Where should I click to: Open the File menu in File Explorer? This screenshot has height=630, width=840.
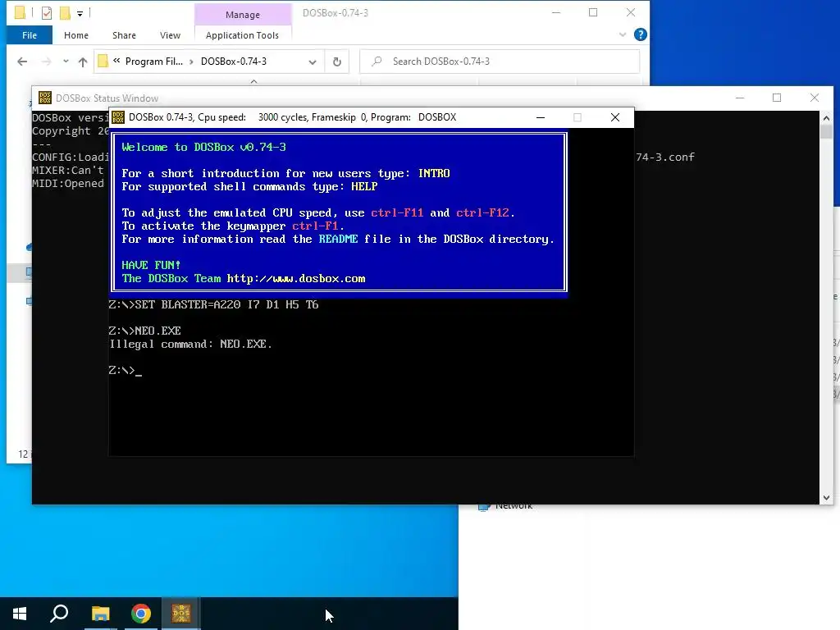[x=30, y=35]
